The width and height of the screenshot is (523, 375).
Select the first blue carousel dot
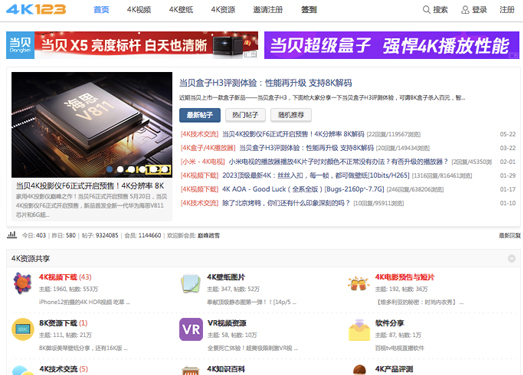[109, 169]
